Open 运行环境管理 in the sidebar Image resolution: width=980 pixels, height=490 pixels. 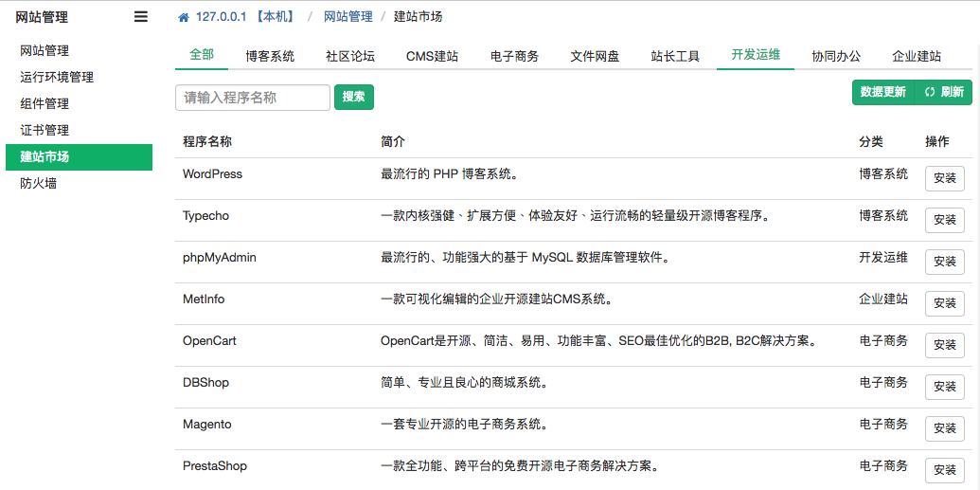tap(57, 78)
